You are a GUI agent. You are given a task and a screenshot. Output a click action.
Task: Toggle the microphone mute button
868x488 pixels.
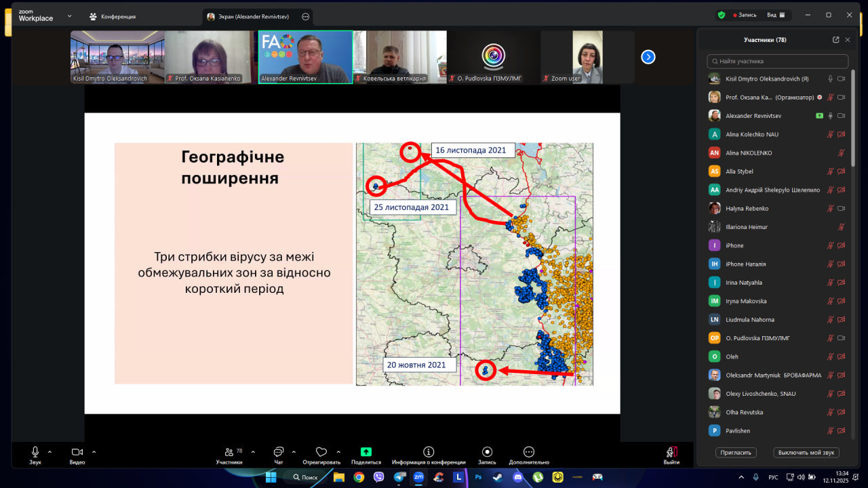[35, 452]
